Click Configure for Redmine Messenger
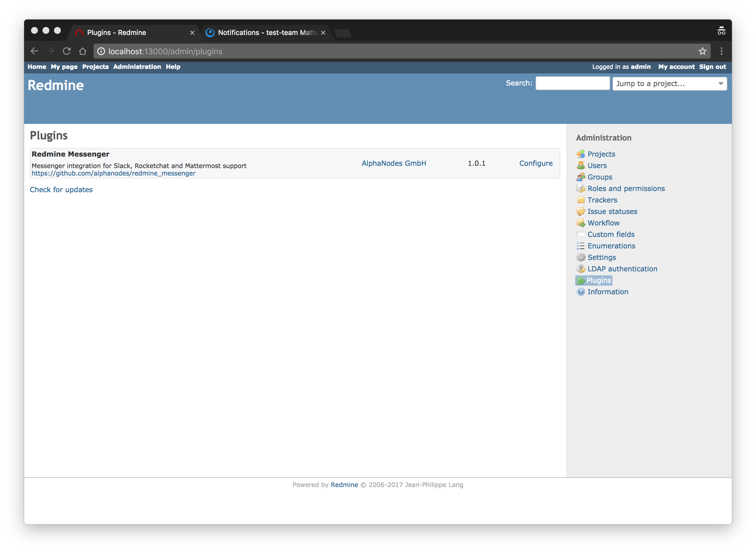The height and width of the screenshot is (553, 756). (536, 163)
